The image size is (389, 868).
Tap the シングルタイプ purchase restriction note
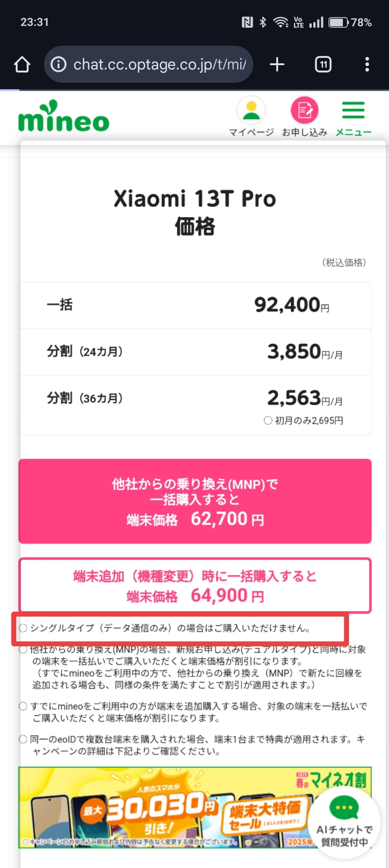[x=169, y=628]
